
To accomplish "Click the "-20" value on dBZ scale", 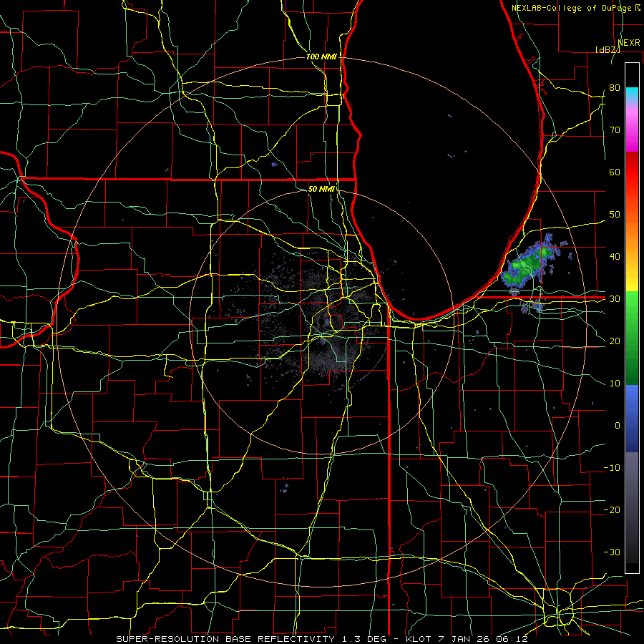I will tap(612, 510).
